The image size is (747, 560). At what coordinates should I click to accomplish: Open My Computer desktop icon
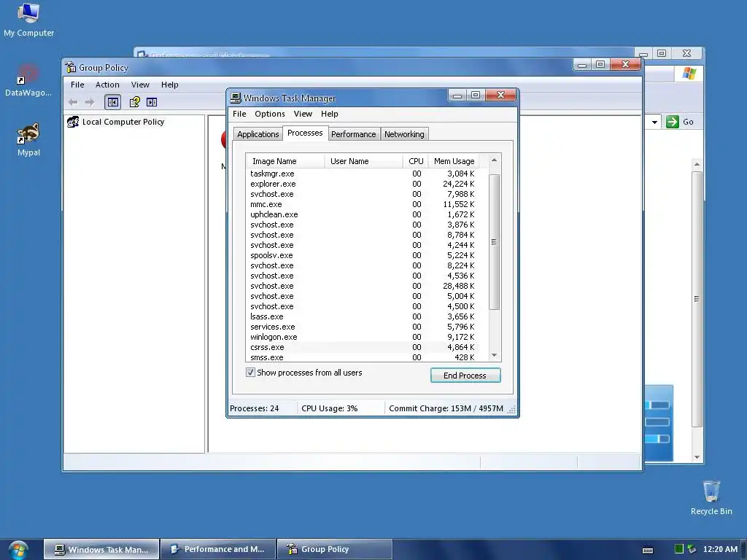click(28, 20)
